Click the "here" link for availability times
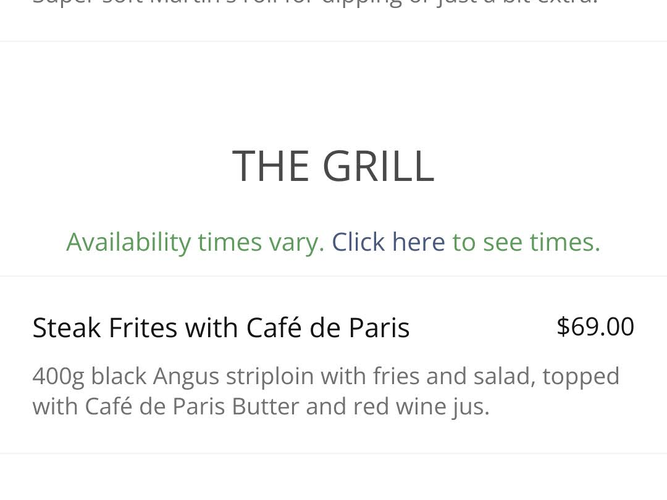The height and width of the screenshot is (500, 667). (418, 242)
